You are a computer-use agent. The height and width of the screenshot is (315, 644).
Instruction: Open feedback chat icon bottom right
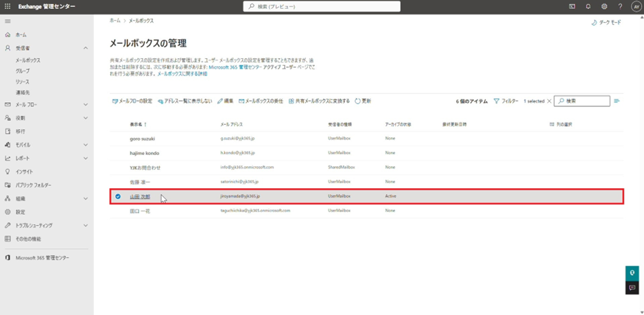pyautogui.click(x=632, y=288)
